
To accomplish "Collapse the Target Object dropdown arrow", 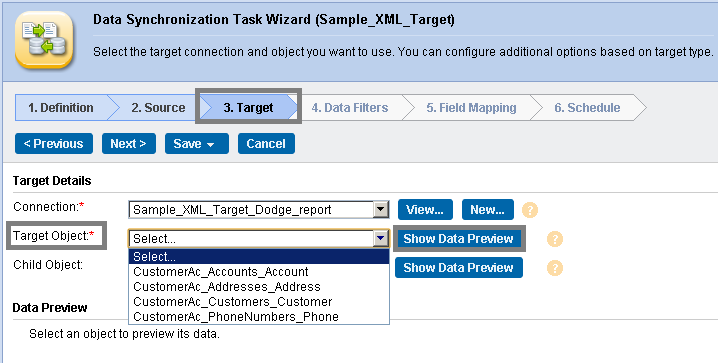I will point(381,238).
